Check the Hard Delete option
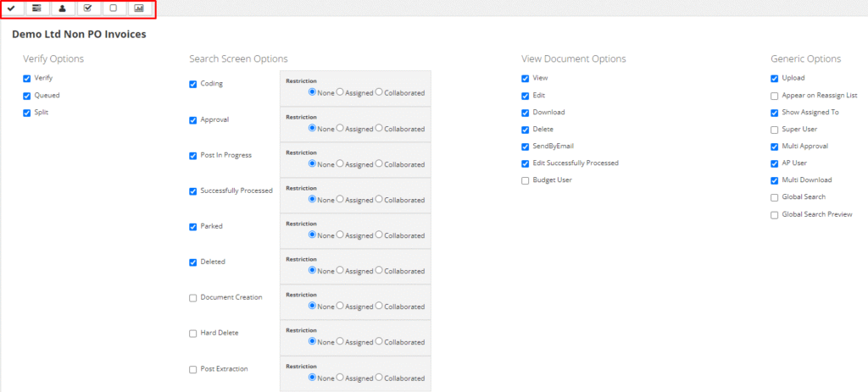Viewport: 868px width, 392px height. tap(193, 334)
